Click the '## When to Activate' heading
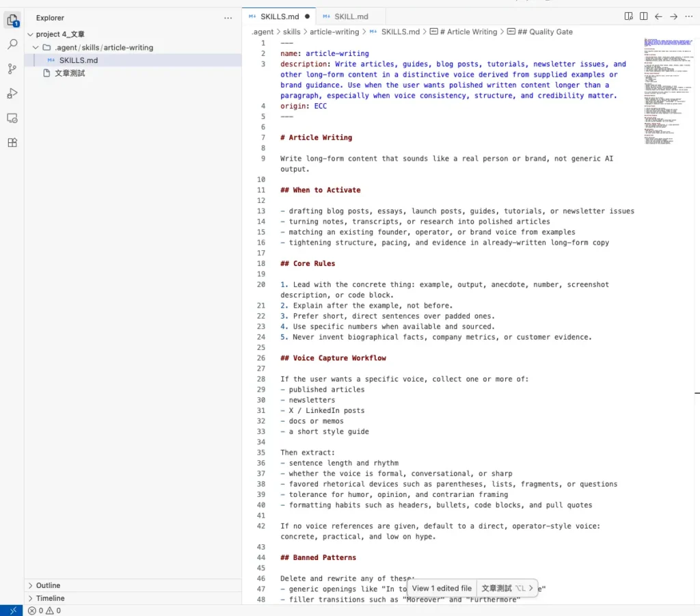Image resolution: width=700 pixels, height=616 pixels. tap(320, 190)
